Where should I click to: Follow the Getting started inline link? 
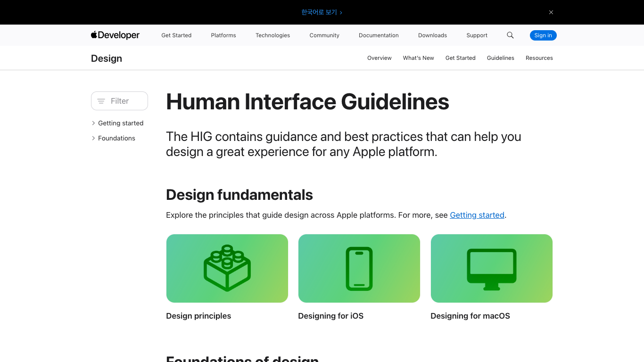(x=477, y=215)
